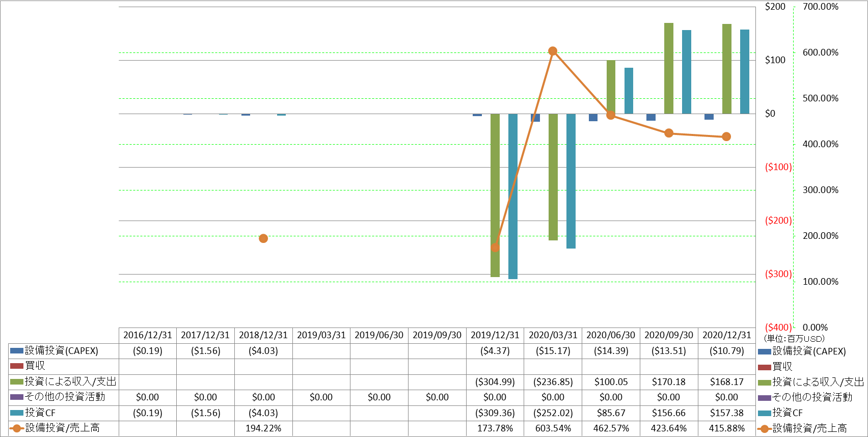Select the 2019/06/30 column header
Viewport: 868px width, 437px height.
point(379,335)
